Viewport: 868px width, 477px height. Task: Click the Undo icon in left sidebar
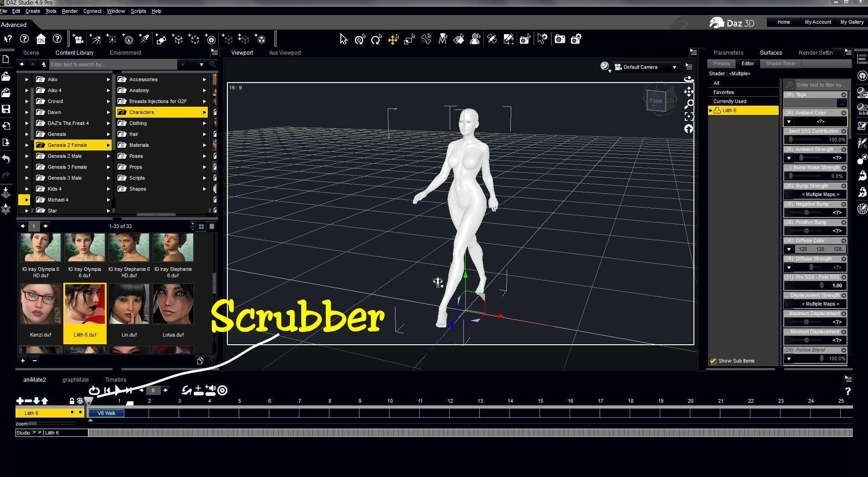pos(6,159)
